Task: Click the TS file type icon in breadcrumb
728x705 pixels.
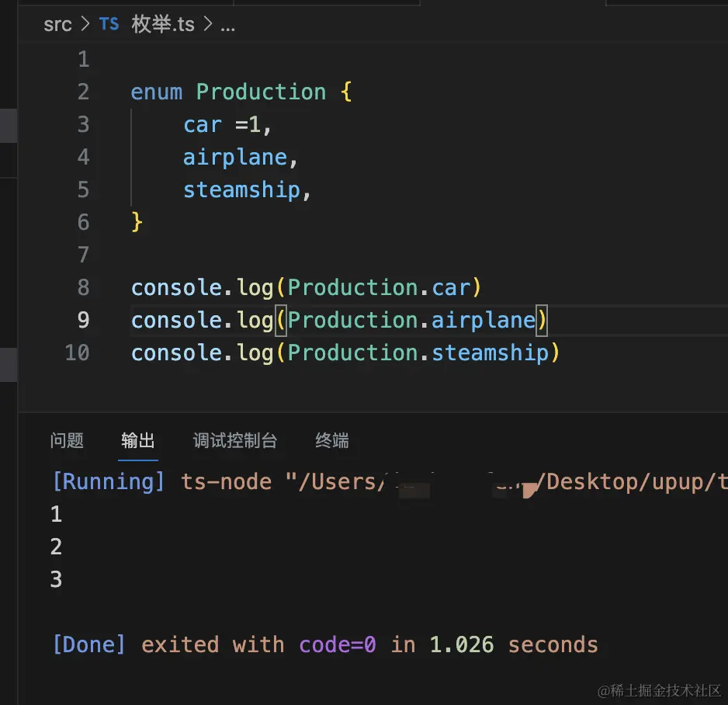Action: (109, 24)
